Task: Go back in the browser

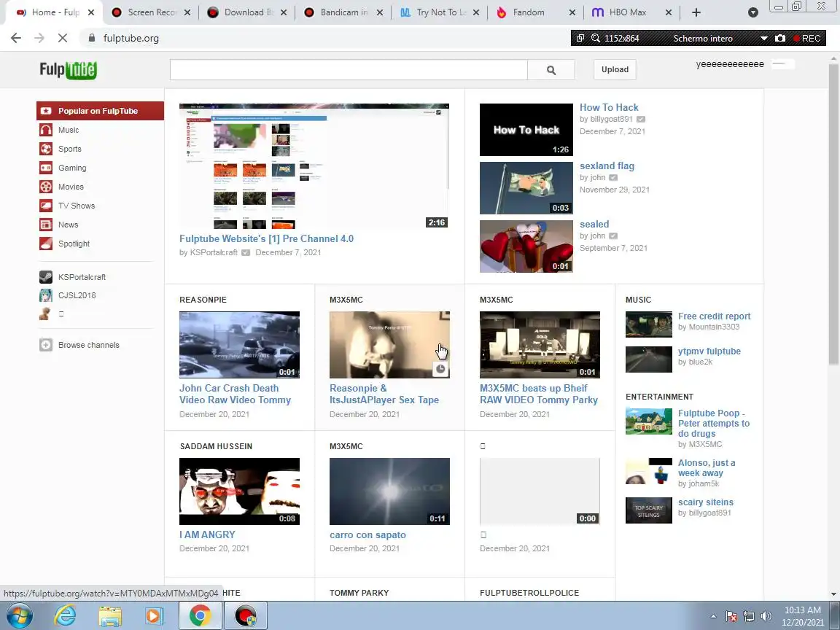Action: 16,38
